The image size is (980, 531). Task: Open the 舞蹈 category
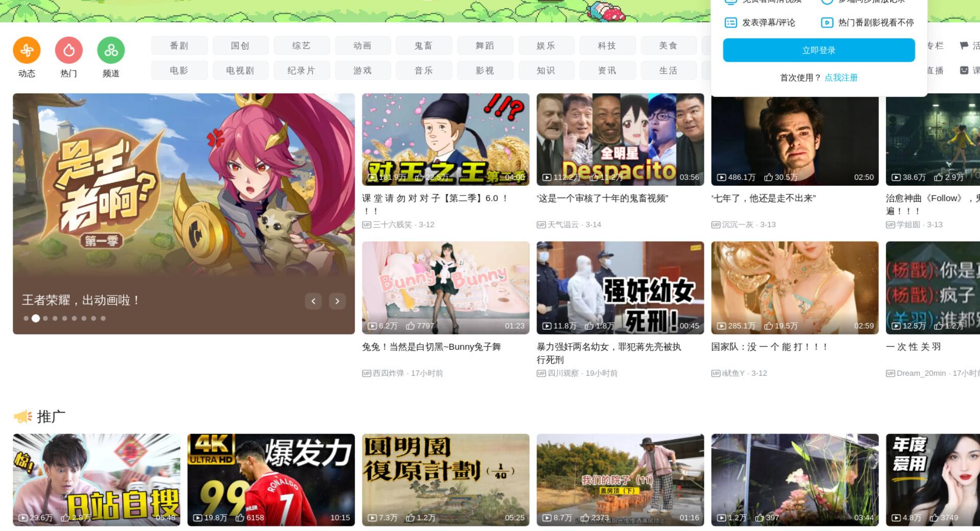click(x=485, y=45)
